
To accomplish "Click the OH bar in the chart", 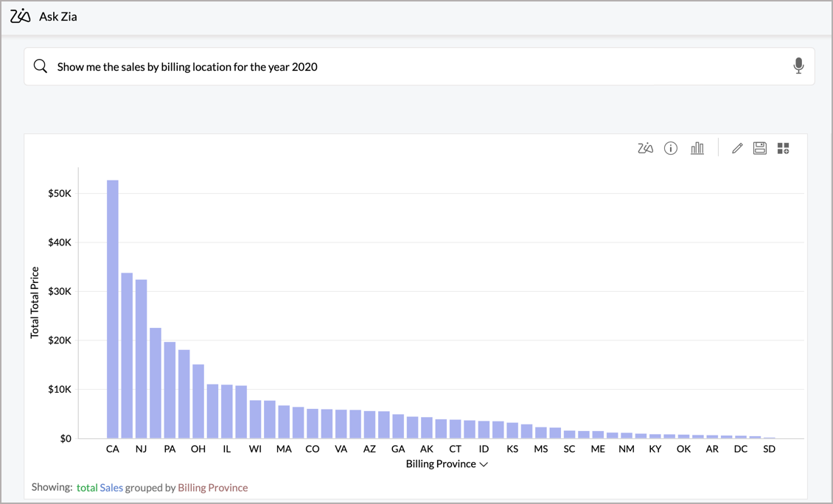I will (198, 402).
